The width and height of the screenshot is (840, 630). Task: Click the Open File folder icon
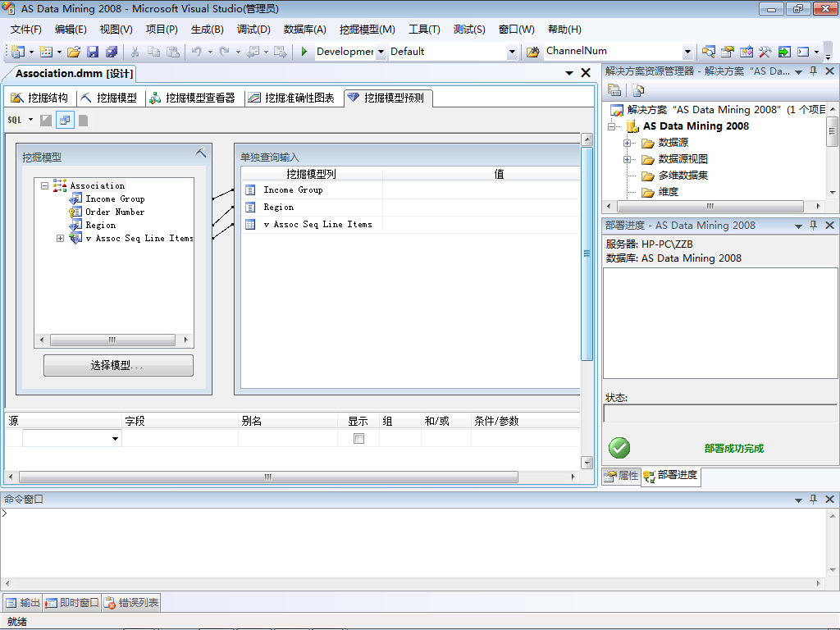[x=74, y=52]
